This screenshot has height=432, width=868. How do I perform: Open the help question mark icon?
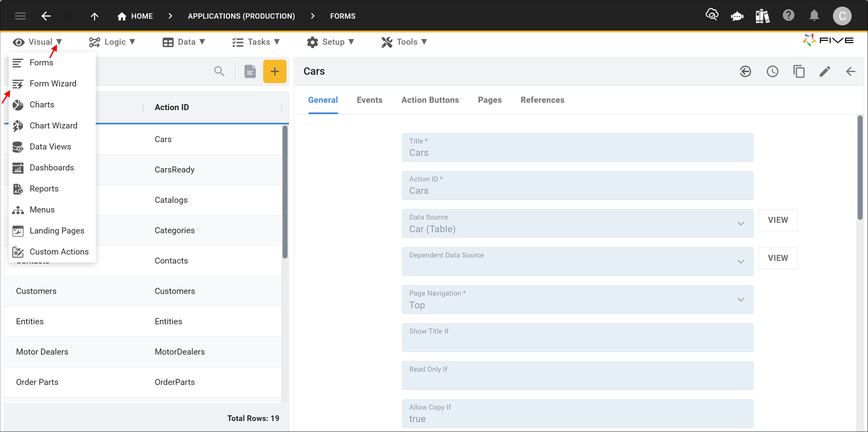pos(789,15)
